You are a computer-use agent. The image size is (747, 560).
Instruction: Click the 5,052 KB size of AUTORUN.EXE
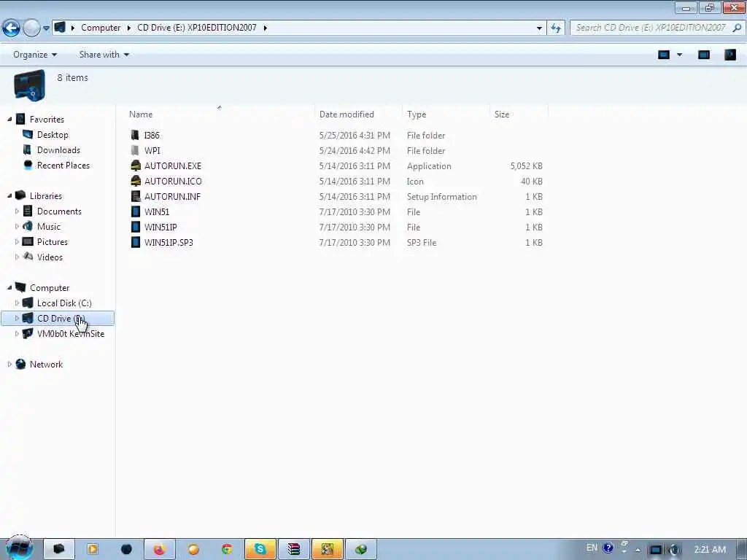[x=526, y=166]
